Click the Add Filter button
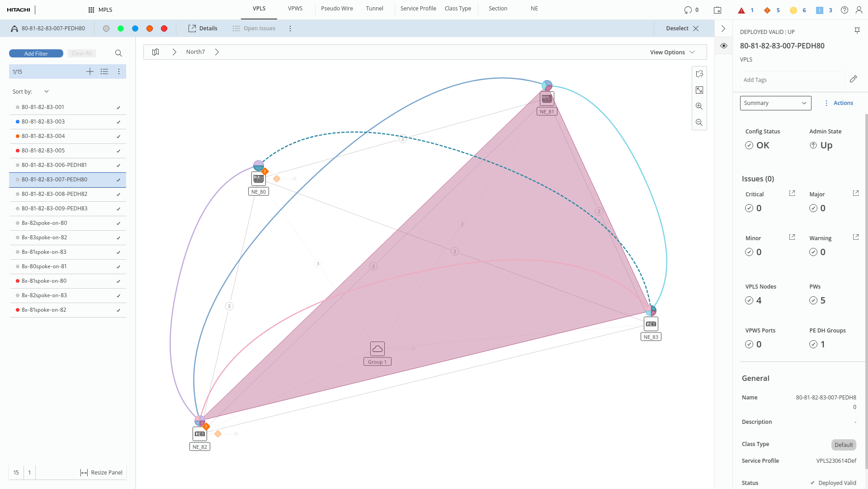This screenshot has height=489, width=868. click(x=36, y=53)
